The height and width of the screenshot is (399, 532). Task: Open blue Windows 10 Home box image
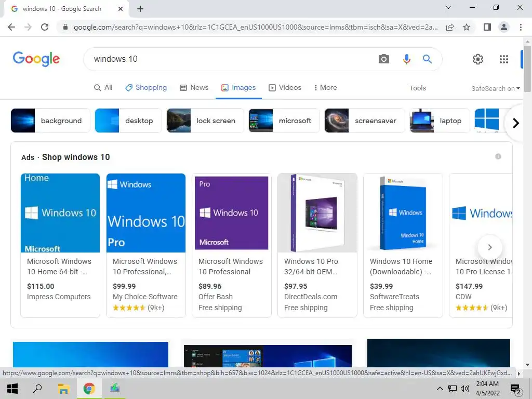click(x=403, y=212)
